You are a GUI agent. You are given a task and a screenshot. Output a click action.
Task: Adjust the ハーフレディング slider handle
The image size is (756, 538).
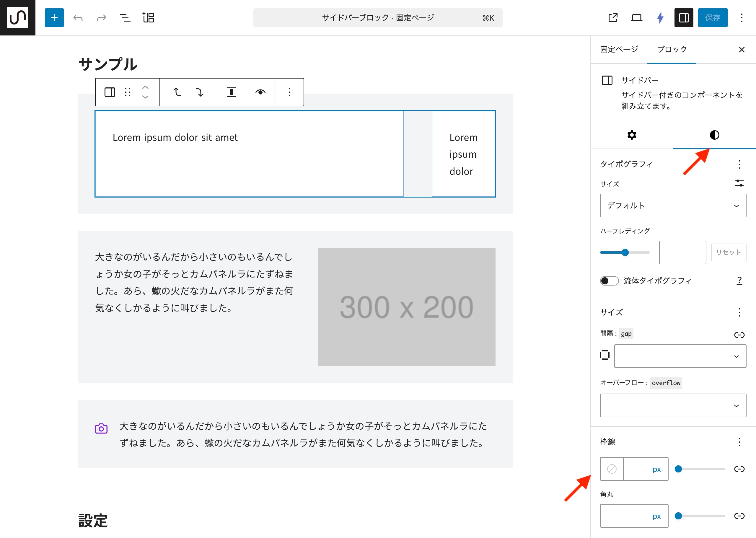[x=625, y=252]
